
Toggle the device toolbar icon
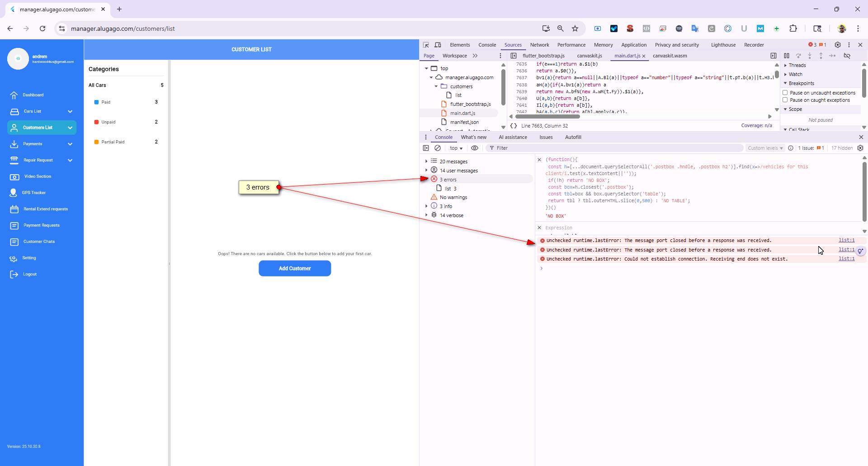pos(438,45)
